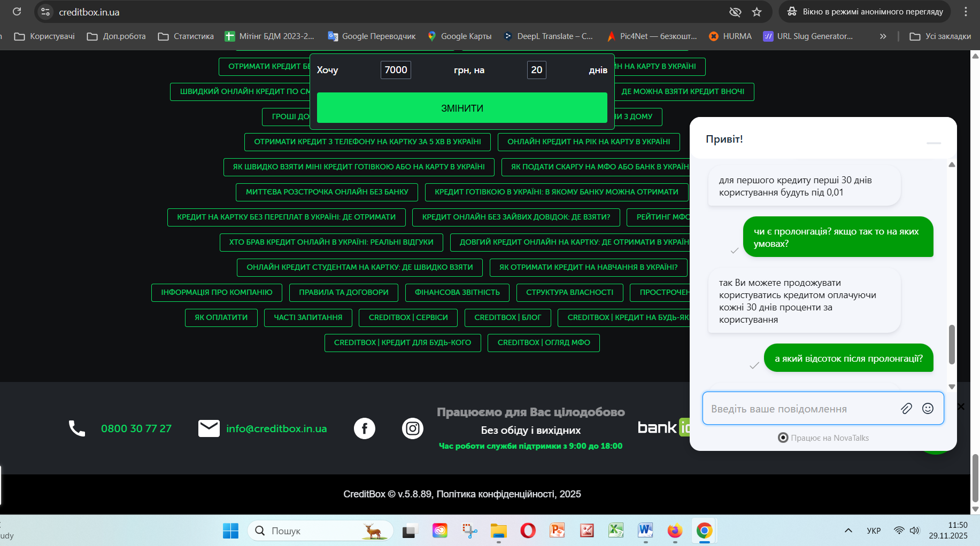The height and width of the screenshot is (546, 980).
Task: Open the CreditBox Facebook page
Action: coord(365,428)
